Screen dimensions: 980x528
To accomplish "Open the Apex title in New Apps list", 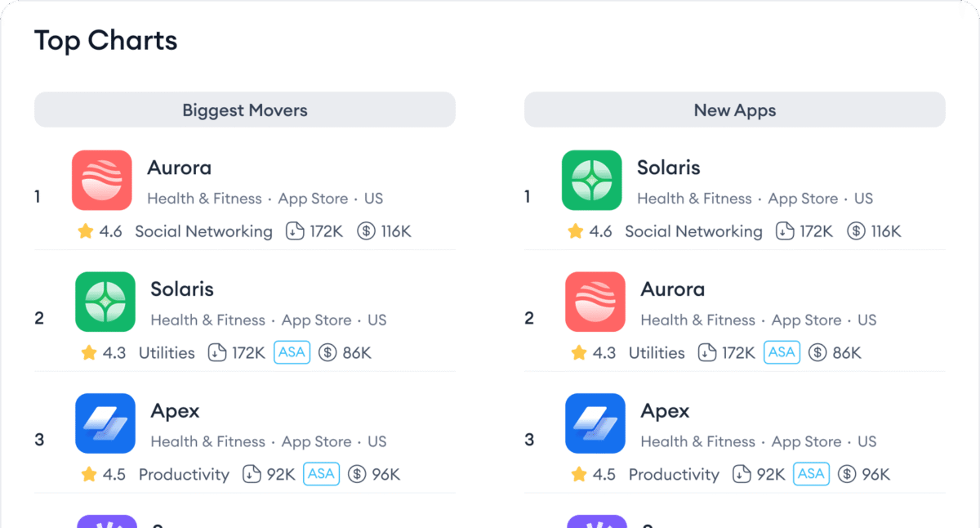I will pos(665,411).
